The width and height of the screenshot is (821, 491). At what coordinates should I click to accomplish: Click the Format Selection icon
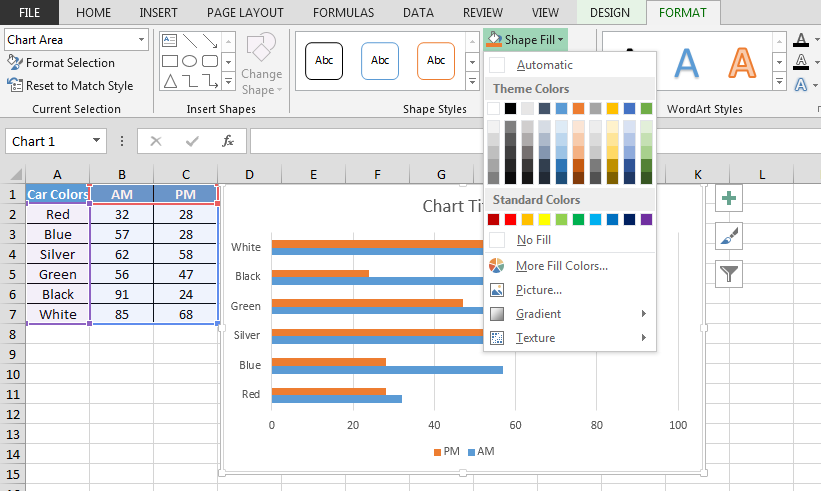tap(15, 63)
